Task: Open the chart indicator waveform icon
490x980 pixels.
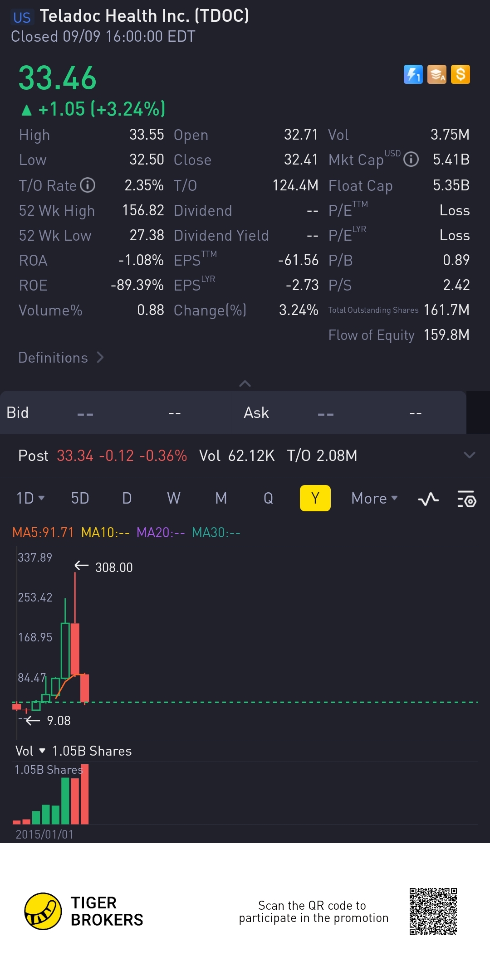Action: pos(428,499)
